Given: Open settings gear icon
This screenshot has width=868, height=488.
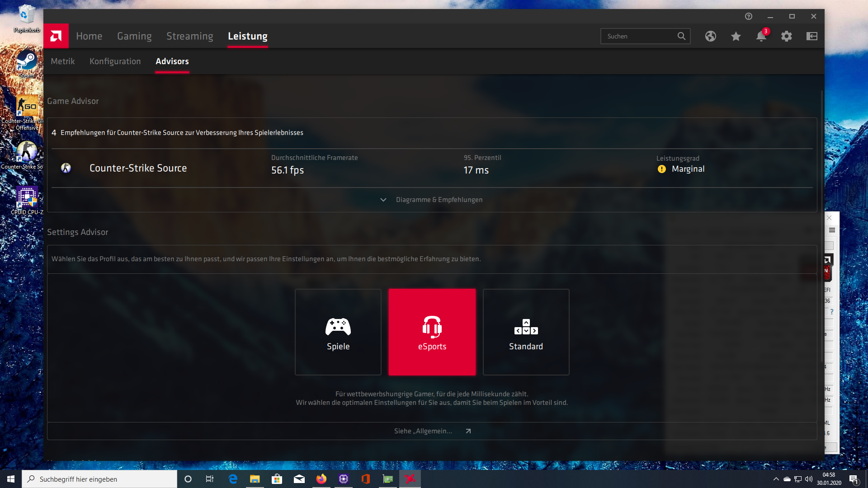Looking at the screenshot, I should [786, 36].
